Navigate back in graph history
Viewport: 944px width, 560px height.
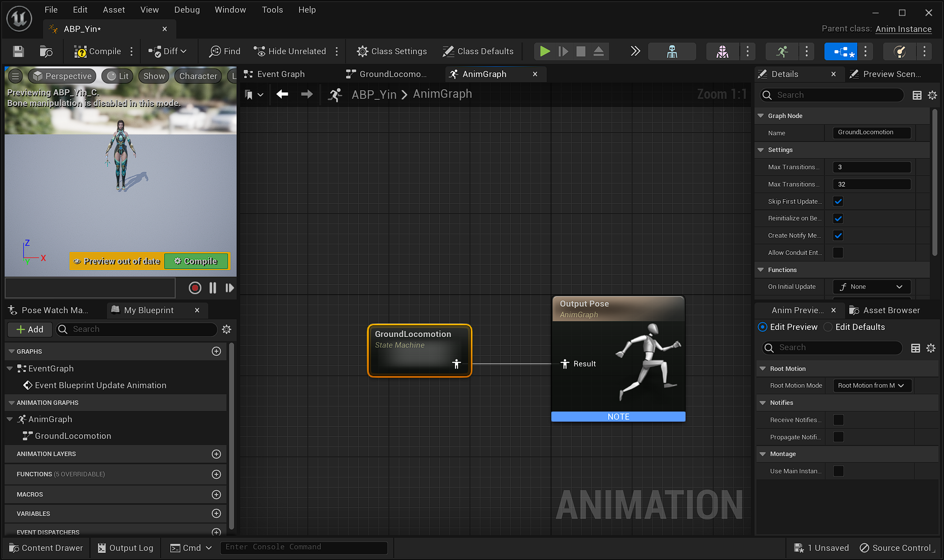click(x=282, y=94)
